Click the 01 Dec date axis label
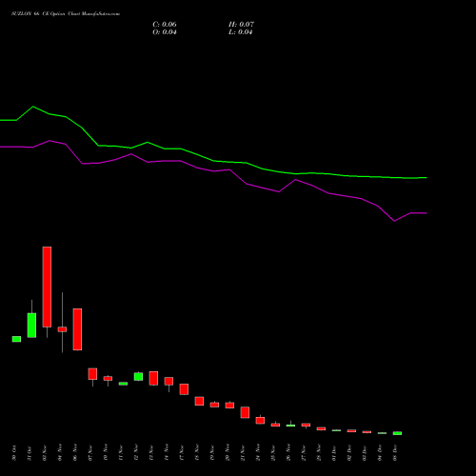 334,453
